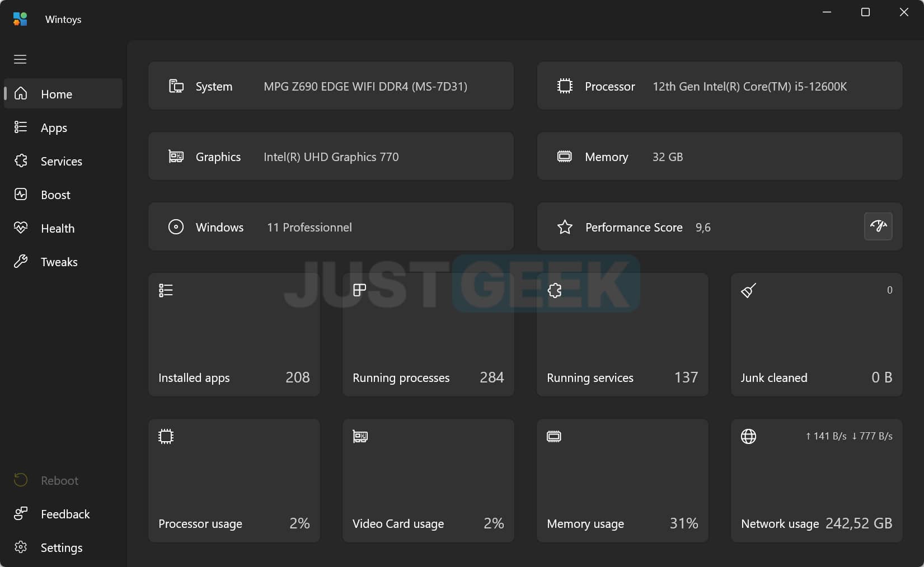This screenshot has width=924, height=567.
Task: Click the Network usage 242,52 GB value
Action: click(859, 523)
